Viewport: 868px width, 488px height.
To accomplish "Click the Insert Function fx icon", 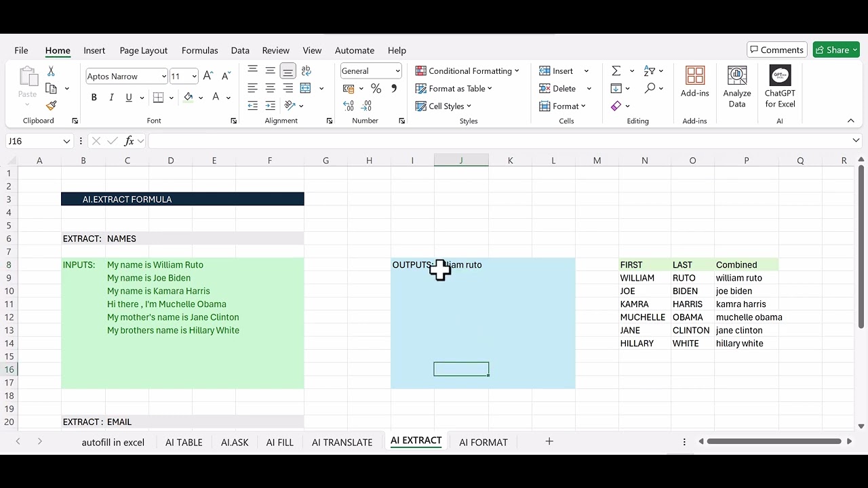I will click(x=129, y=141).
